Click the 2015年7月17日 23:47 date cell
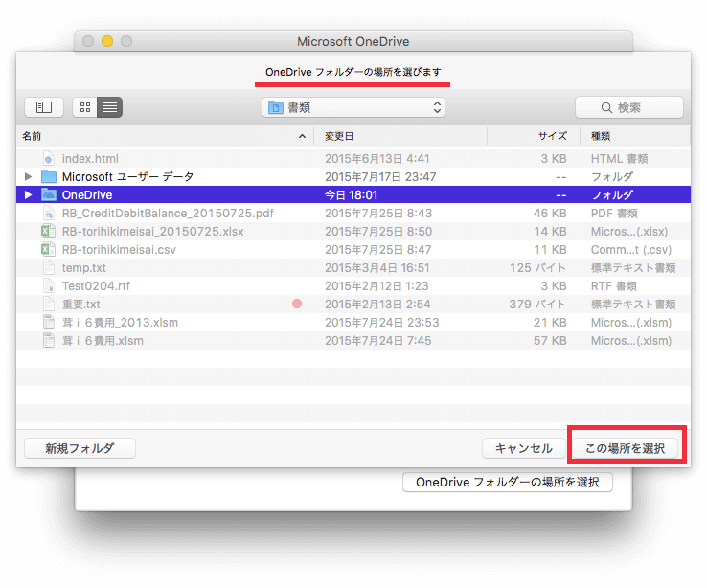The width and height of the screenshot is (707, 588). 380,176
